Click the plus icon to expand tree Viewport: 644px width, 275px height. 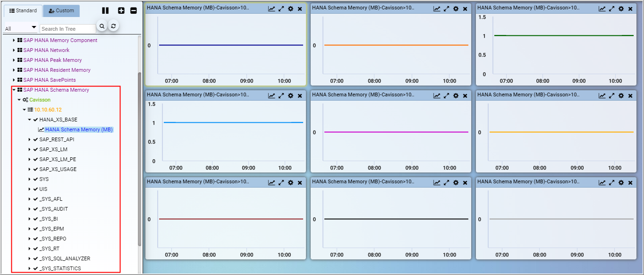tap(121, 10)
